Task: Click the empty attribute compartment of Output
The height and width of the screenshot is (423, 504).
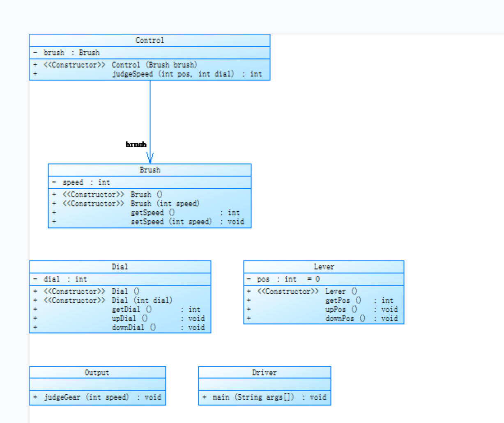Action: point(97,384)
